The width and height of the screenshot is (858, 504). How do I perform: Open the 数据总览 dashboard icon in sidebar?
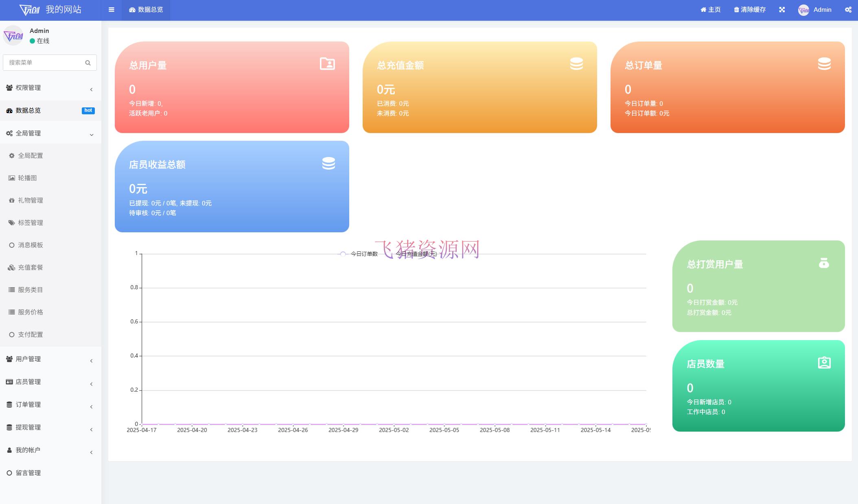[9, 111]
